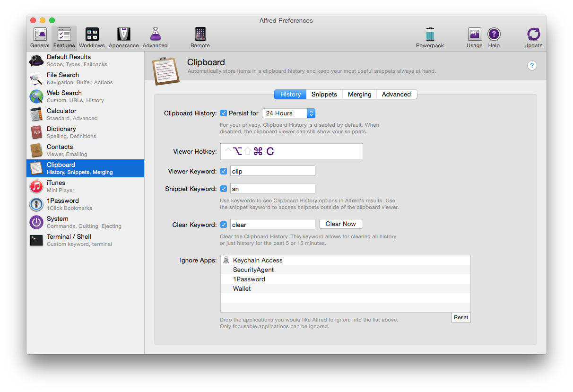This screenshot has width=573, height=392.
Task: Open the General preferences toolbar icon
Action: click(40, 35)
